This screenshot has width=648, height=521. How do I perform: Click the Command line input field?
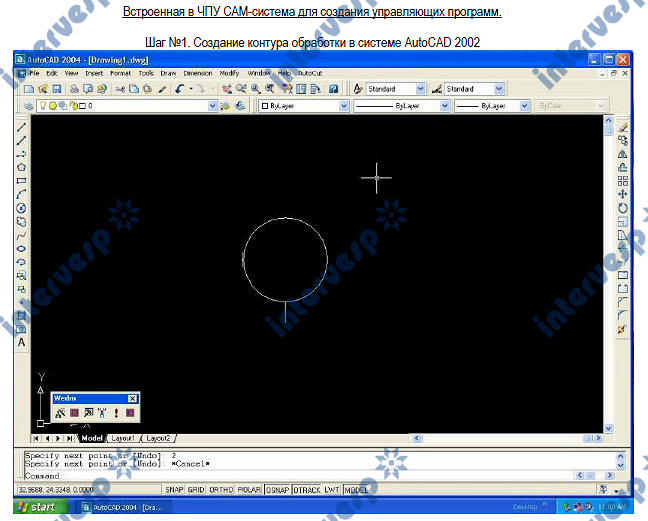tap(320, 476)
